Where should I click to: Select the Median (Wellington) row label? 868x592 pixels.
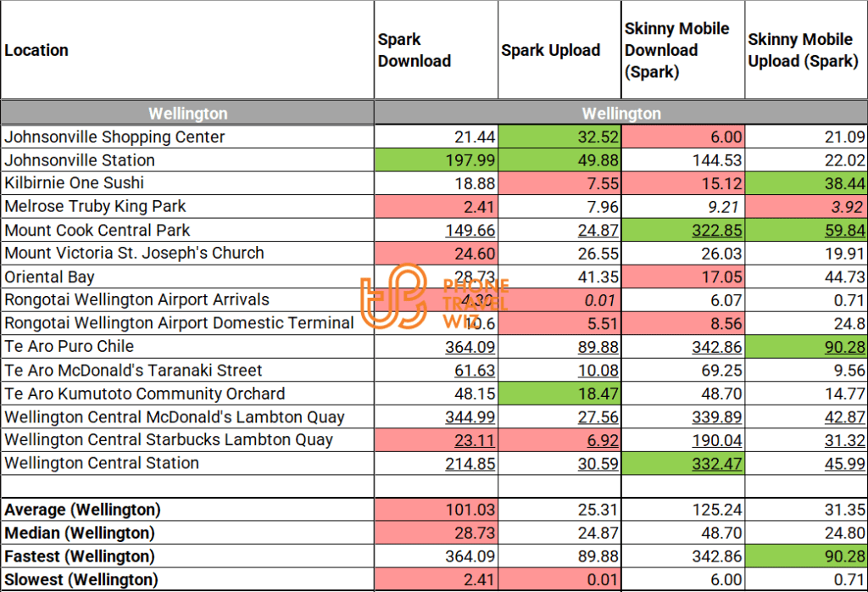pyautogui.click(x=80, y=533)
